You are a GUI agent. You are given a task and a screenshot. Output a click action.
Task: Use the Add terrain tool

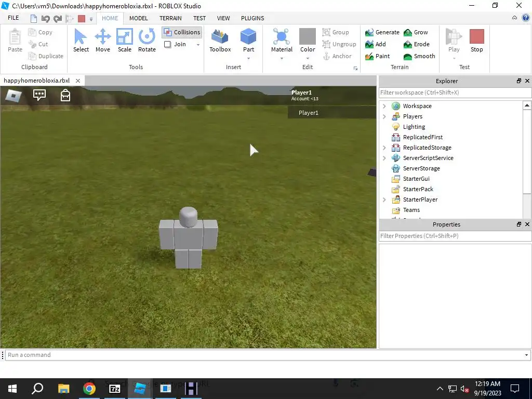click(375, 44)
